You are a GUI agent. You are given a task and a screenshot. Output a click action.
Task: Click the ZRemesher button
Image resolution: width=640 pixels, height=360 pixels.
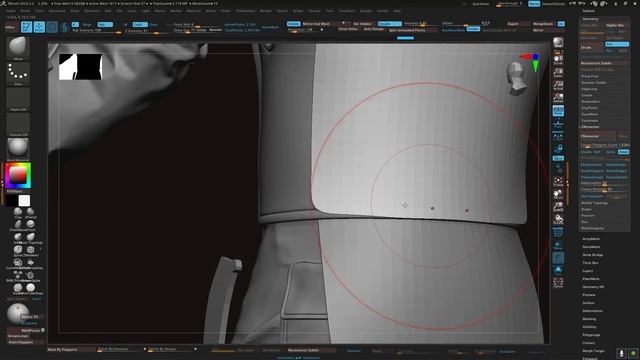(x=598, y=136)
